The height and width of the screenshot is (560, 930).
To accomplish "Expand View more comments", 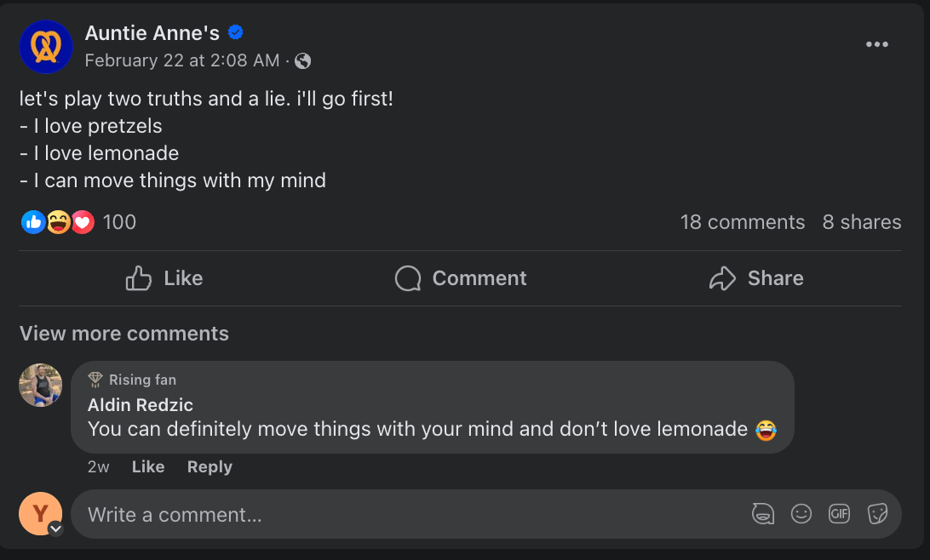I will (124, 333).
